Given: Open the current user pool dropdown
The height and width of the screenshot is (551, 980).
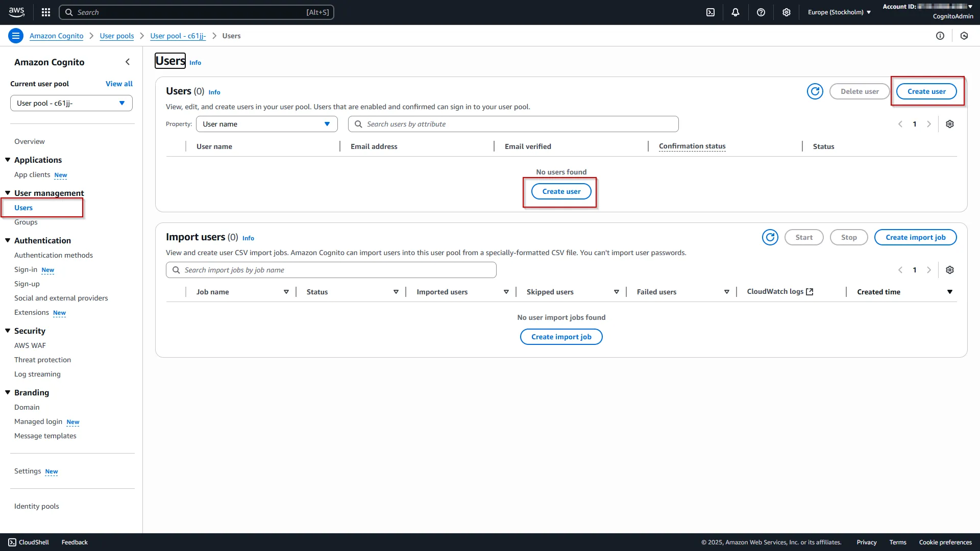Looking at the screenshot, I should 71,103.
